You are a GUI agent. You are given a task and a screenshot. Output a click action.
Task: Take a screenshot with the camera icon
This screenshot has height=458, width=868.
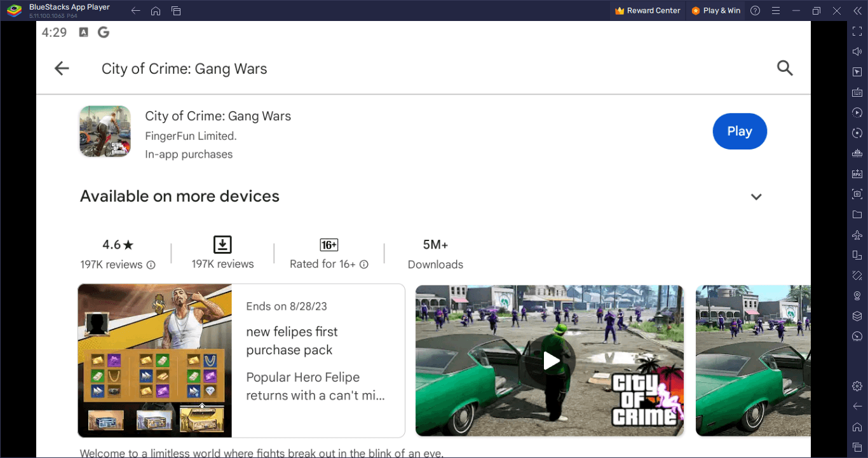pyautogui.click(x=857, y=194)
